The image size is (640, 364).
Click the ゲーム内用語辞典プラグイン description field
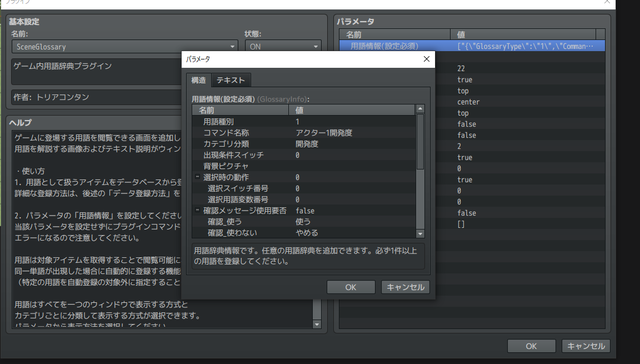click(96, 71)
